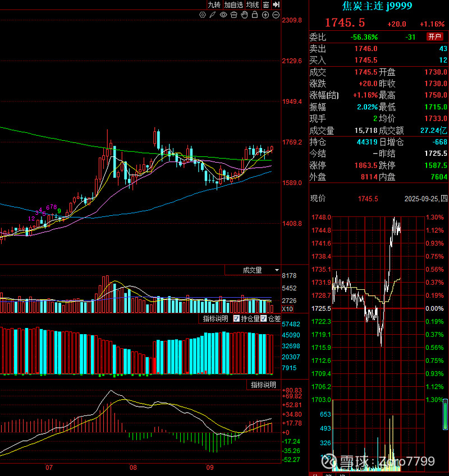Viewport: 449px width, 476px height.
Task: Click the 外盘 value 8114
Action: (x=369, y=177)
